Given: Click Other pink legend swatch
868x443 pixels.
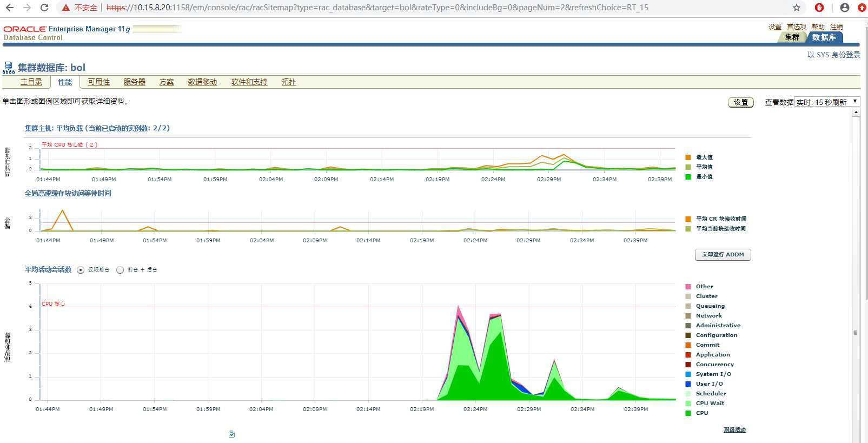Looking at the screenshot, I should coord(688,287).
